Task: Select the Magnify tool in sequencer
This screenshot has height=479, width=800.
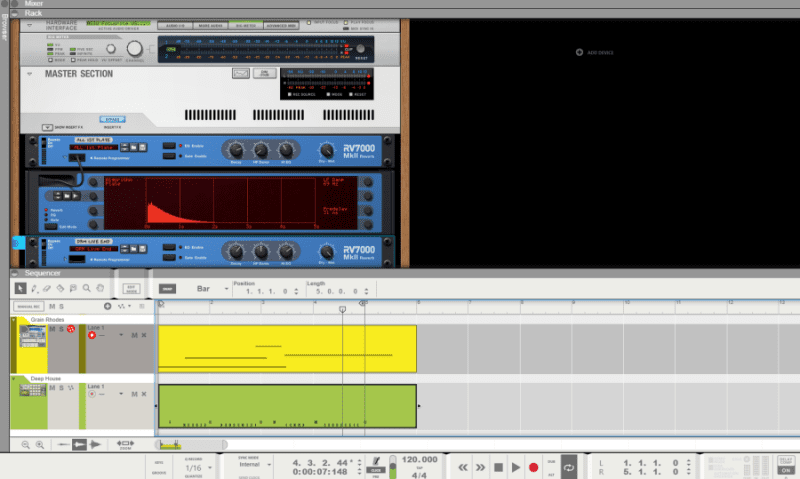Action: 86,288
